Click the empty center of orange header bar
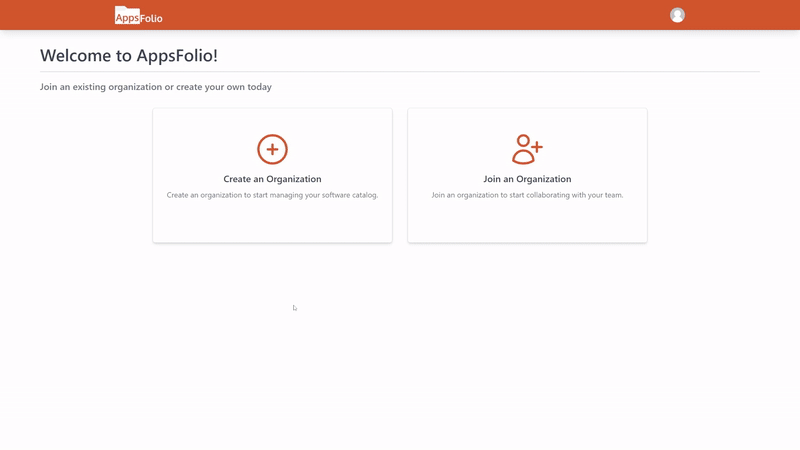The width and height of the screenshot is (800, 450). (400, 15)
